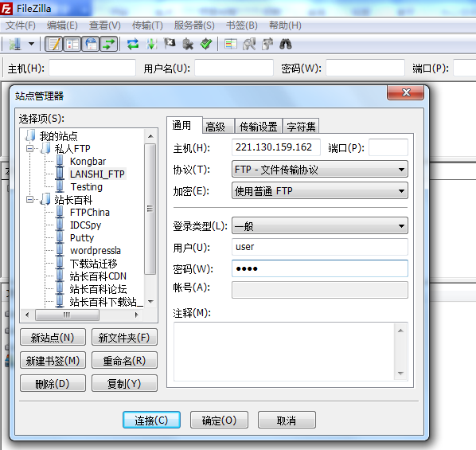Select the IDCSpy site

(86, 225)
